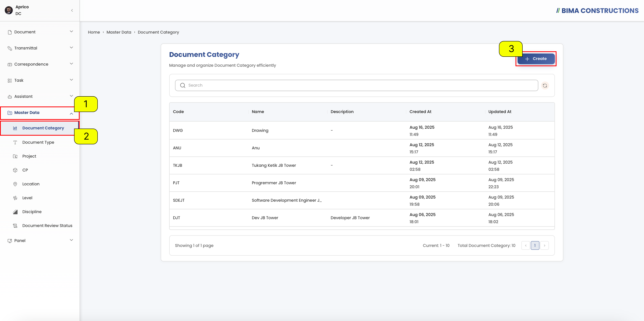This screenshot has width=644, height=321.
Task: Click the Document Review Status icon
Action: point(15,226)
